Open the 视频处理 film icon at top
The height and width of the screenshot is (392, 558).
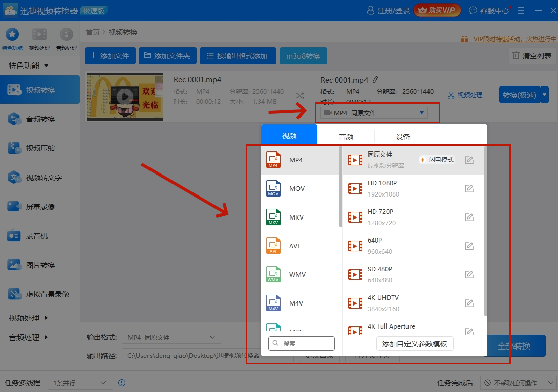pos(39,35)
